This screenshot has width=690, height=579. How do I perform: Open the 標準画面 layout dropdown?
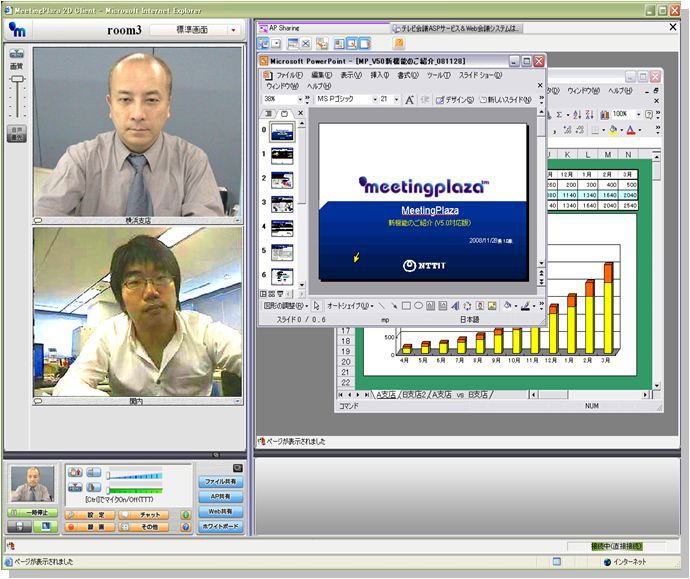pos(195,30)
